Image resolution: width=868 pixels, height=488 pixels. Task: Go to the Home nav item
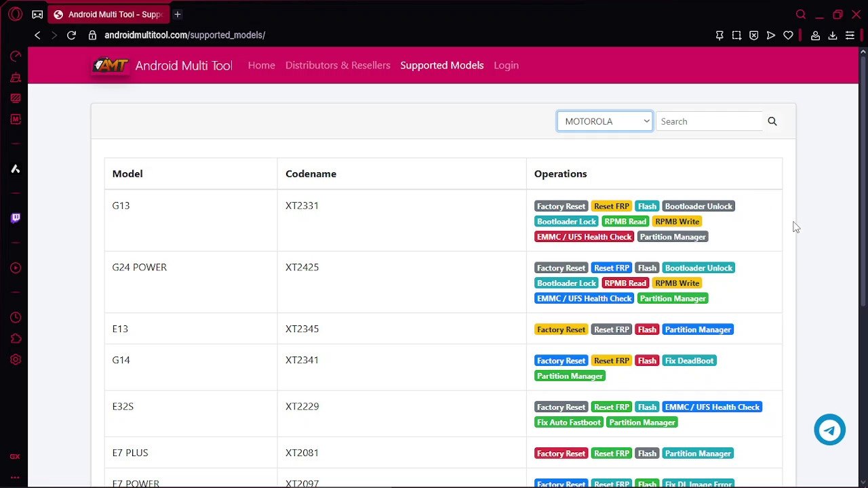(262, 65)
